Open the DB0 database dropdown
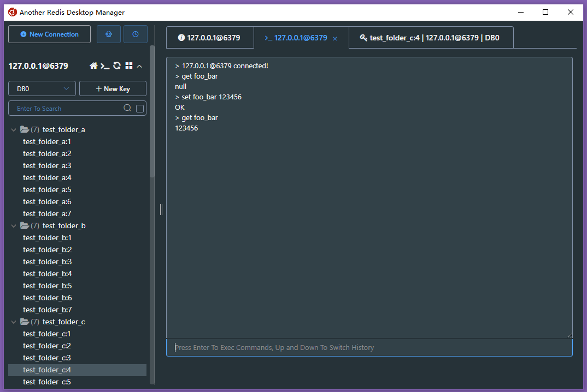Screen dimensions: 587x392 point(42,88)
